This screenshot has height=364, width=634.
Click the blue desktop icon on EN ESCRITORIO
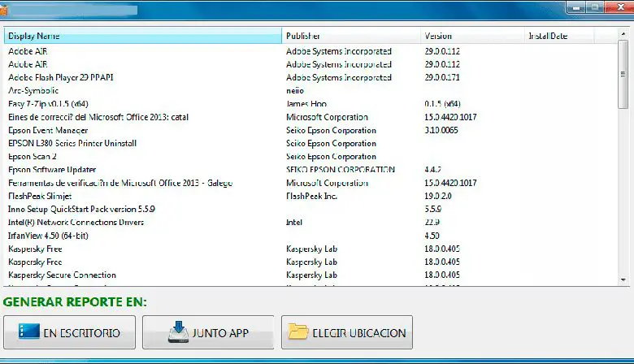(x=28, y=331)
